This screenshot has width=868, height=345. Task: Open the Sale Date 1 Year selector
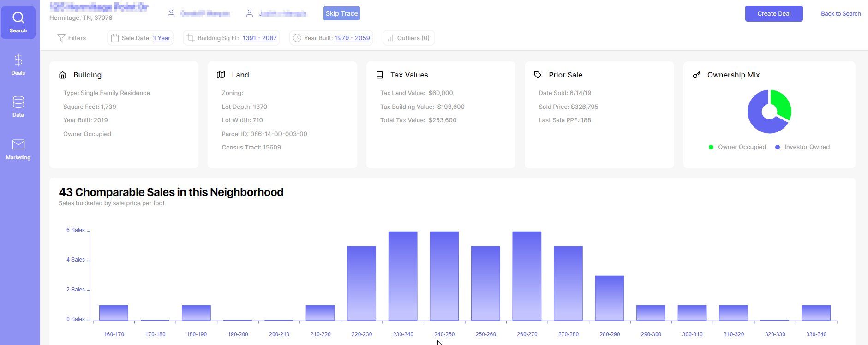pos(162,38)
